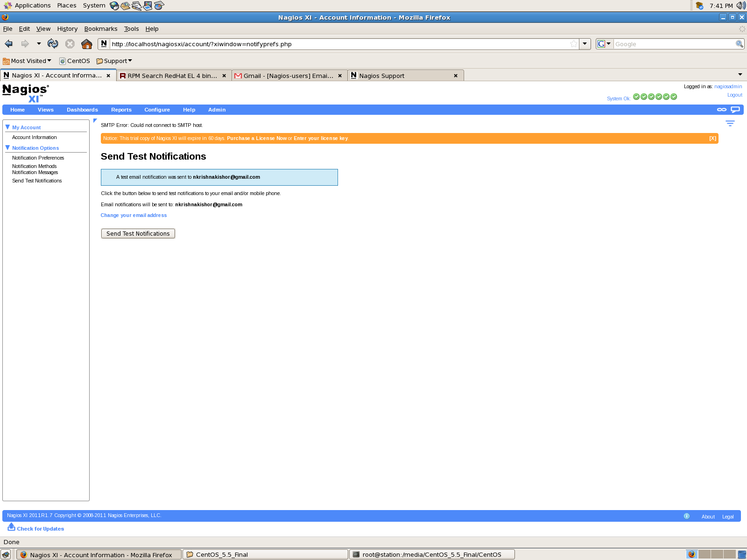Open the search engine selector dropdown

[x=604, y=44]
